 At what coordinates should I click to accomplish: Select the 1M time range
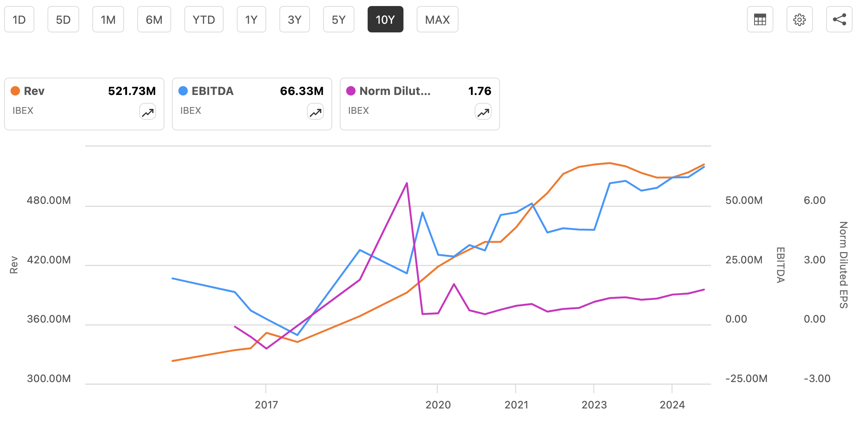[108, 19]
